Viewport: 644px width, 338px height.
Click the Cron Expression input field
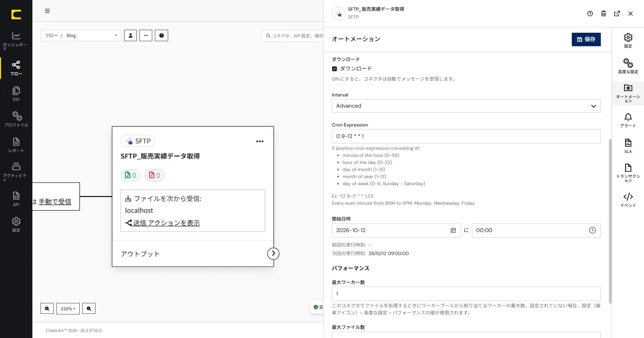coord(466,136)
